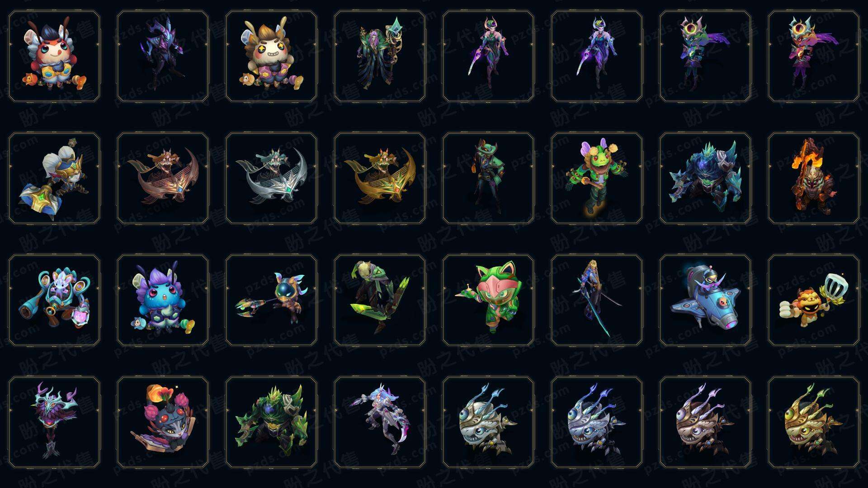Image resolution: width=868 pixels, height=488 pixels.
Task: Click the green cat-hooded chibi
Action: pos(488,300)
